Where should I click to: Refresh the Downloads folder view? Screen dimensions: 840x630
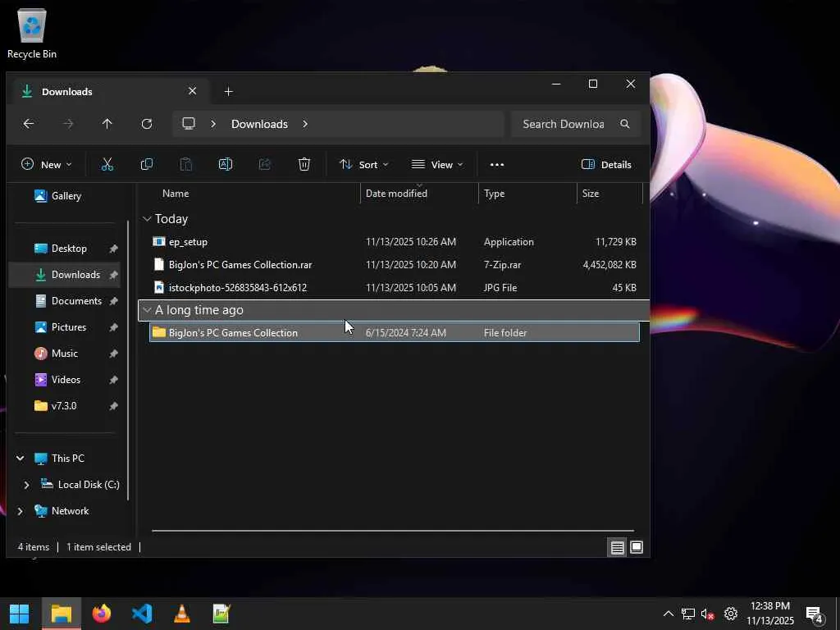pos(147,124)
